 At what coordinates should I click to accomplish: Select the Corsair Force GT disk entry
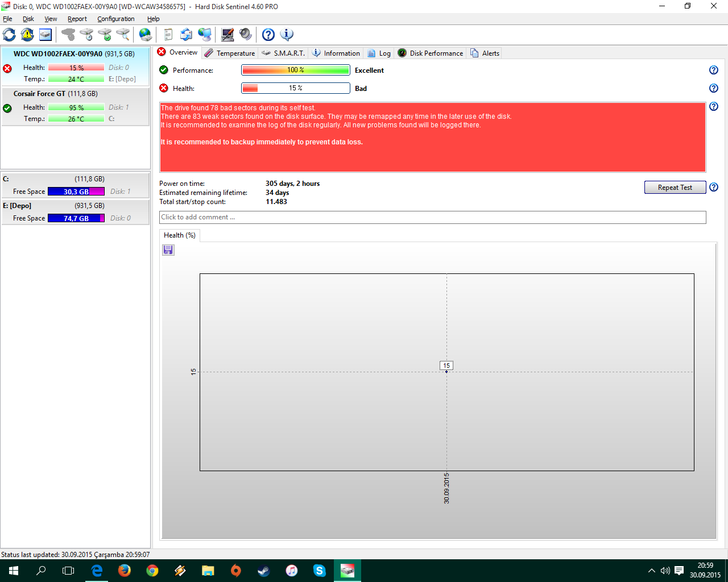[75, 106]
